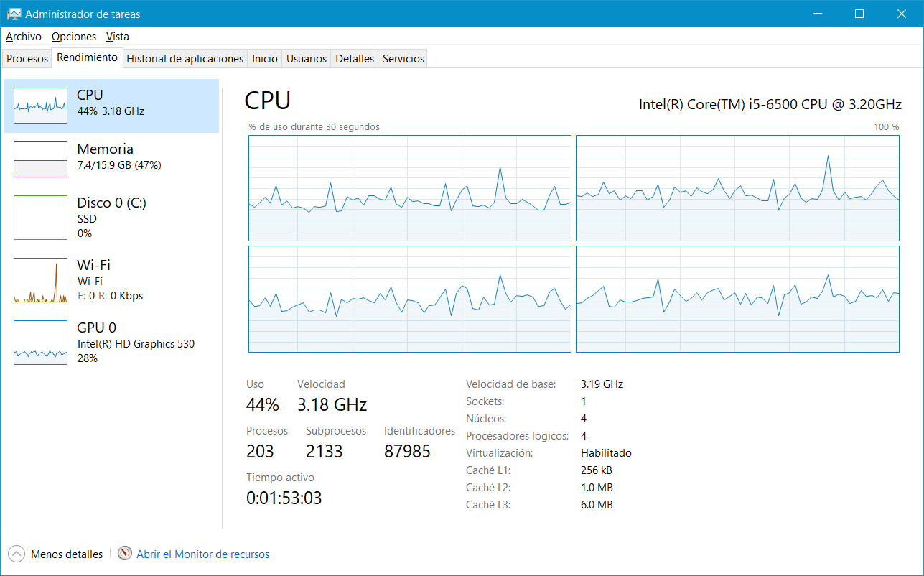This screenshot has height=576, width=924.
Task: Select the Disco 0 (C:) graph thumbnail
Action: [x=40, y=218]
